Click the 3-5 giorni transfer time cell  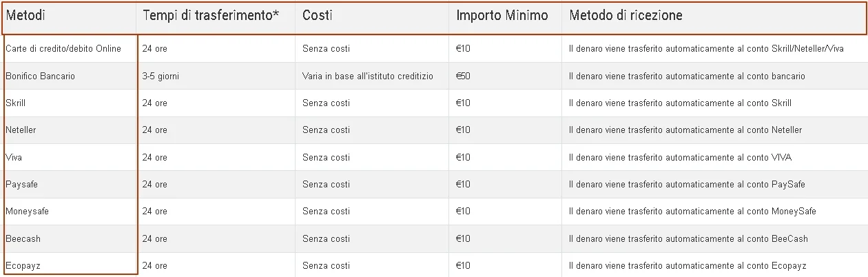tap(161, 76)
